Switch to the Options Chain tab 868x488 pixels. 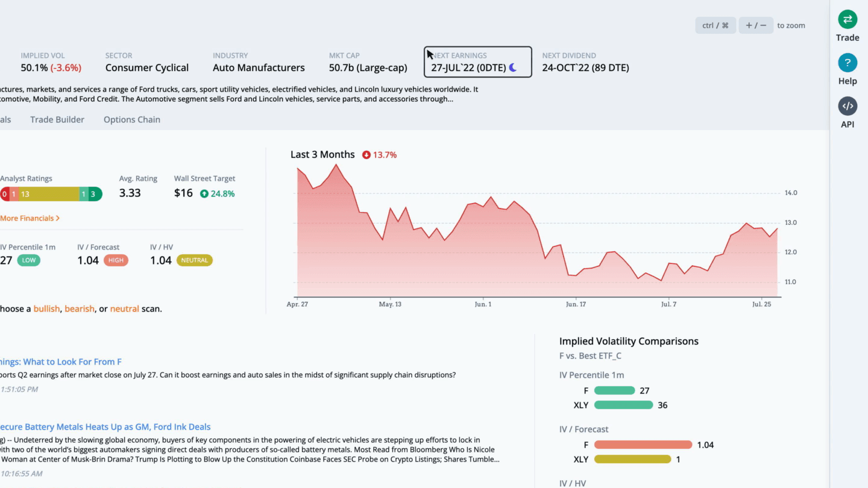coord(132,119)
